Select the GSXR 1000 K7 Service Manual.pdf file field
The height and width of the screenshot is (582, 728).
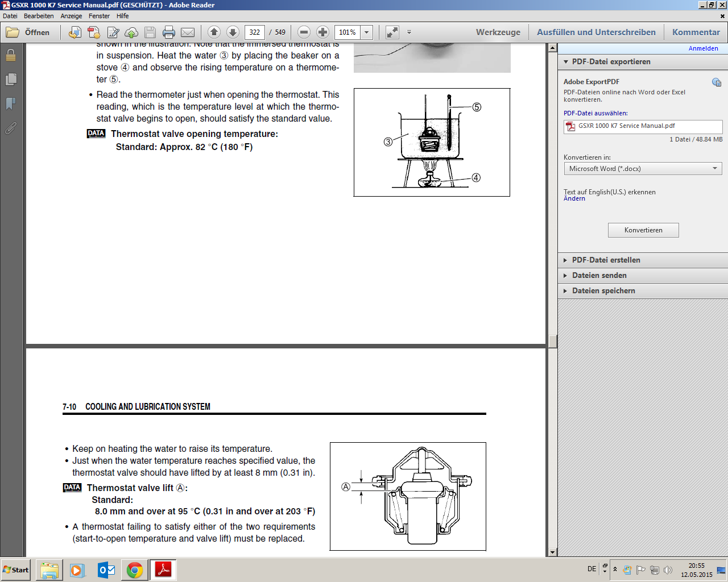click(x=643, y=126)
